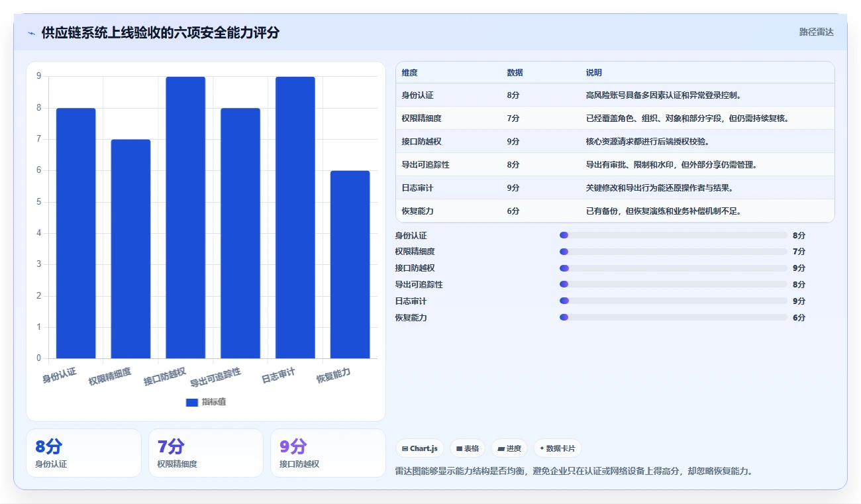861x504 pixels.
Task: Click the 供应链系统上线验收 dashboard title
Action: 160,33
